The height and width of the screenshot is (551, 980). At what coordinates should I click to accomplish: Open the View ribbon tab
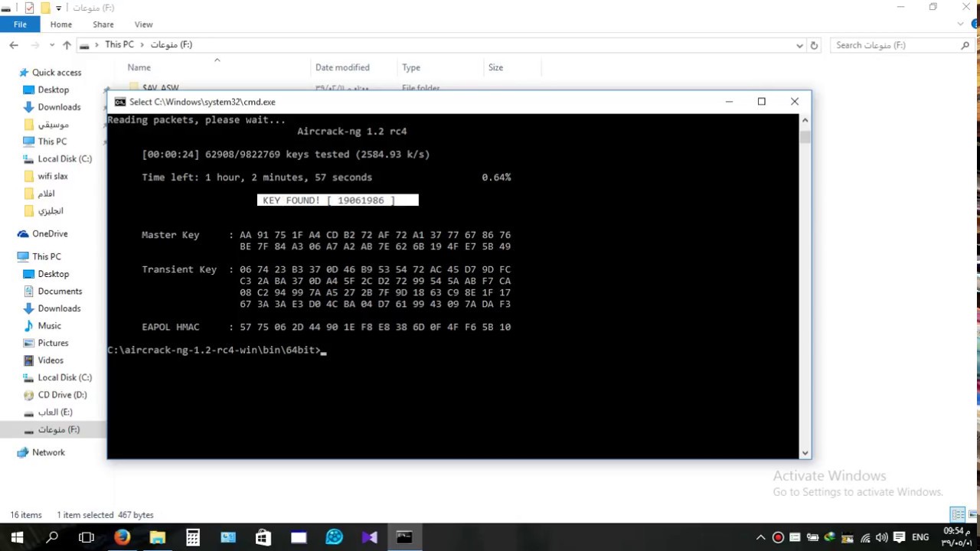143,24
